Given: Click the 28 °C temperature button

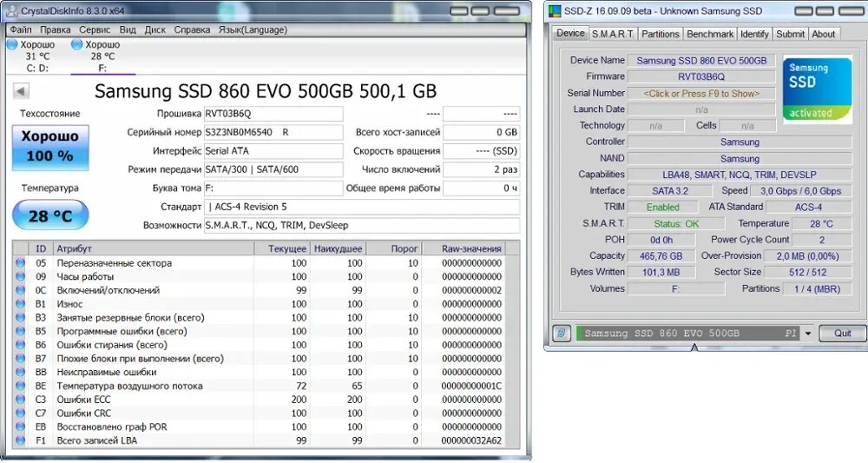Looking at the screenshot, I should pyautogui.click(x=50, y=215).
